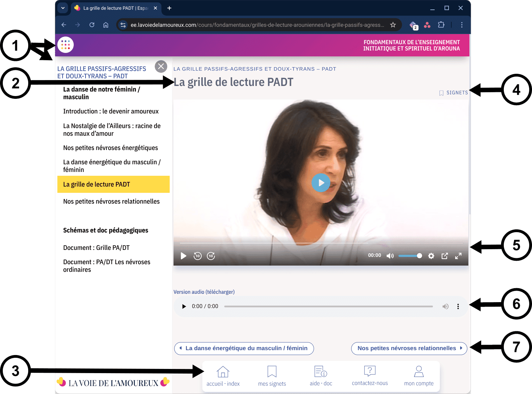Play the video using the center play button

click(320, 183)
